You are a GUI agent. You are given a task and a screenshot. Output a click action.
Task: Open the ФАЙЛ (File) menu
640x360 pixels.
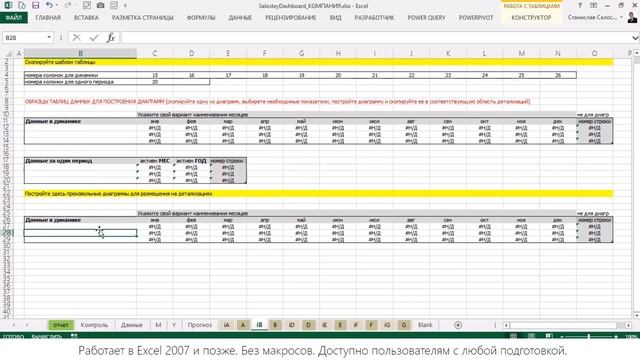coord(13,18)
